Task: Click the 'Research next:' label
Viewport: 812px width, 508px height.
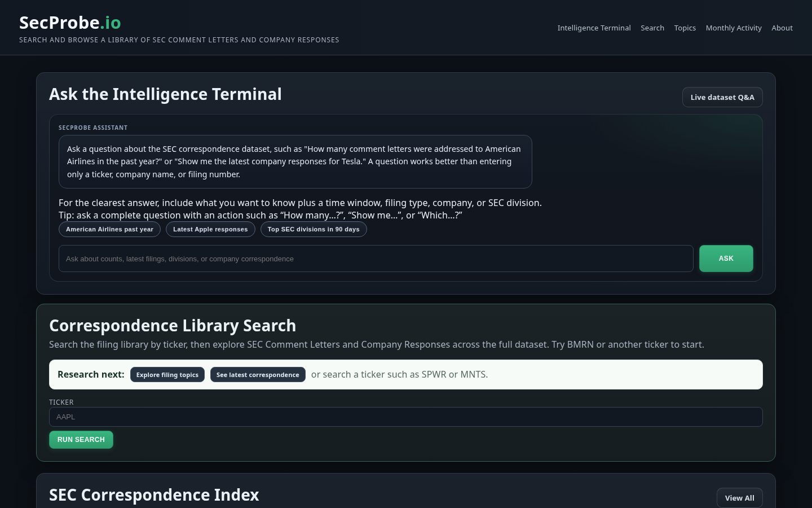Action: pyautogui.click(x=91, y=374)
